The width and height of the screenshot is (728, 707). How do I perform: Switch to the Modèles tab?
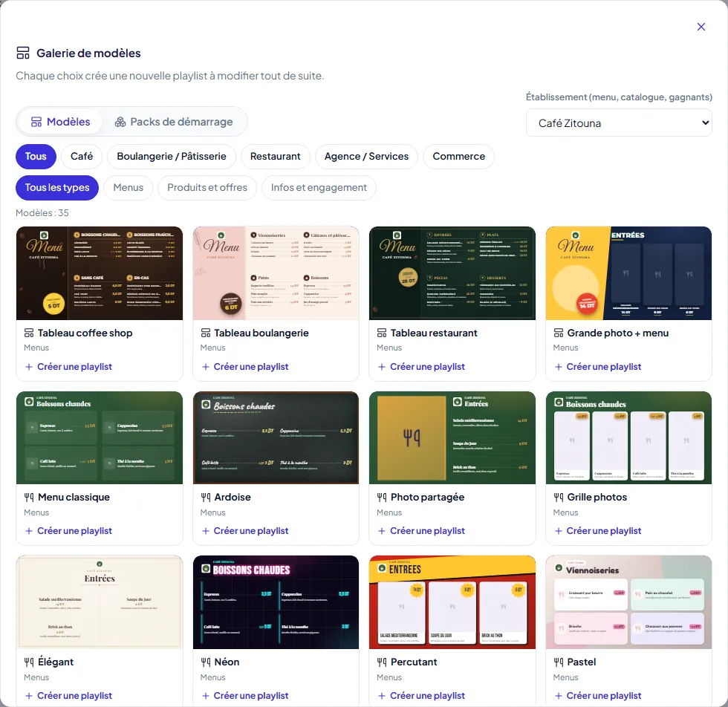point(60,122)
